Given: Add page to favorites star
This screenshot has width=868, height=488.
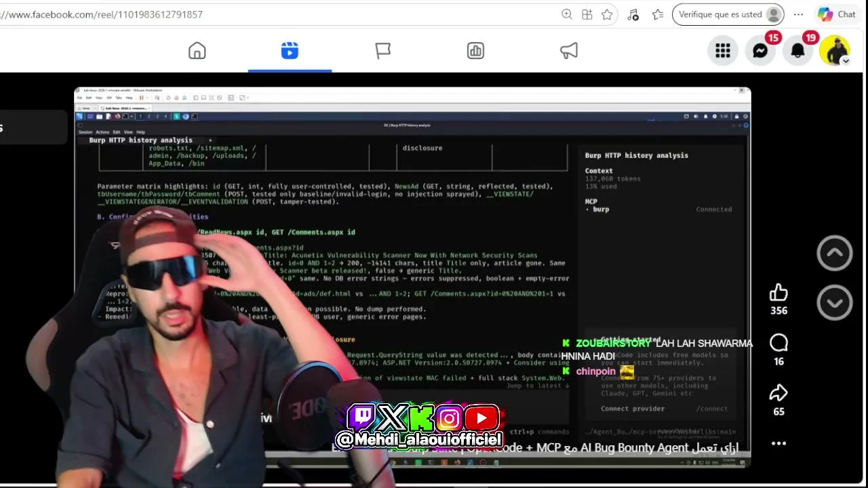Looking at the screenshot, I should click(x=607, y=14).
